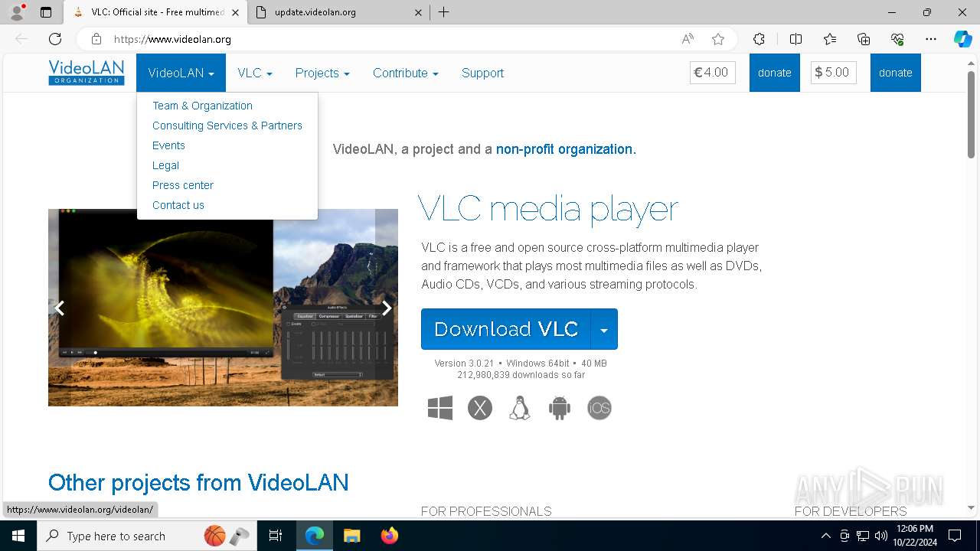Open Collections icon in toolbar
The height and width of the screenshot is (551, 980).
[x=864, y=39]
